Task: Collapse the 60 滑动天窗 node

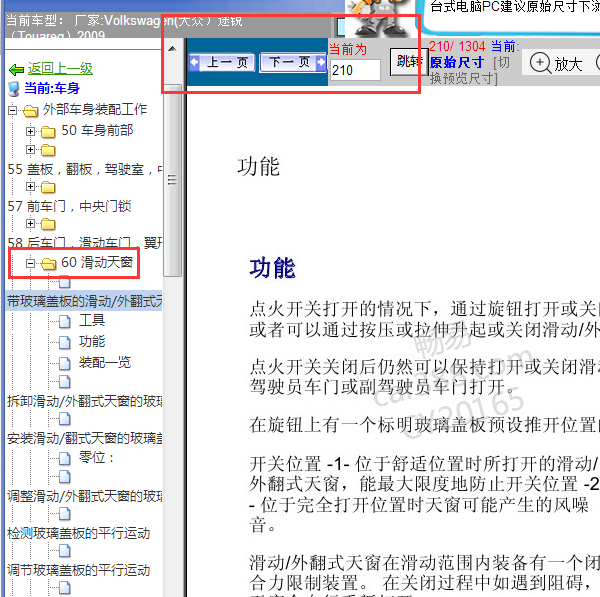Action: point(30,263)
